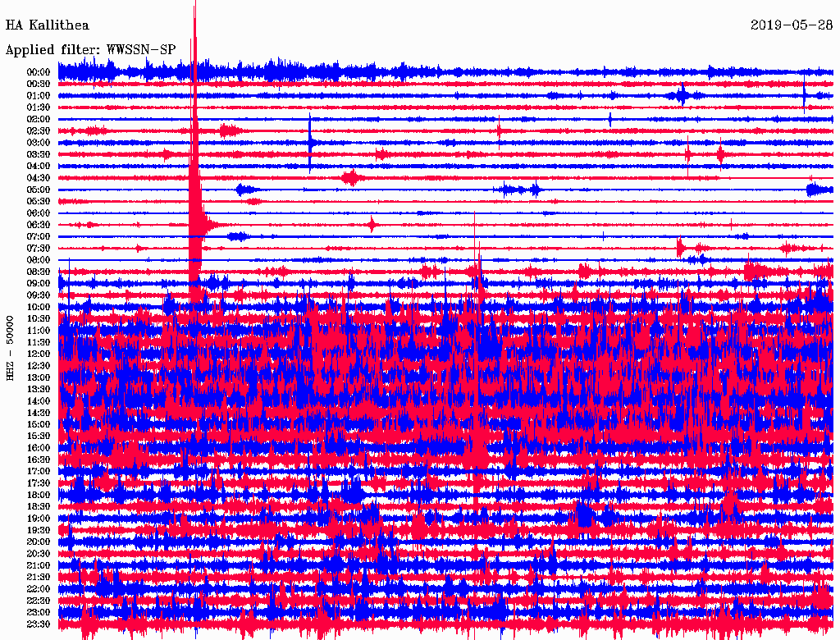
Task: Select the 17:30 time label
Action: 39,483
